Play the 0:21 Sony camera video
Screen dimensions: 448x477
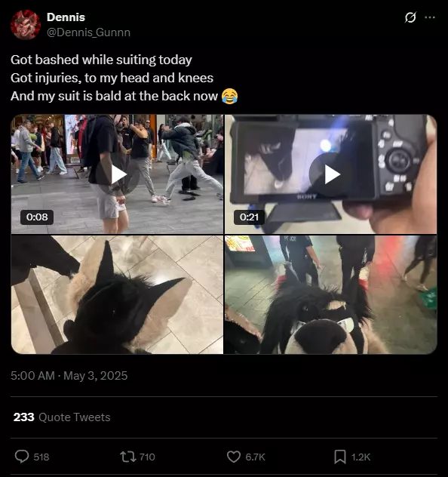click(331, 174)
